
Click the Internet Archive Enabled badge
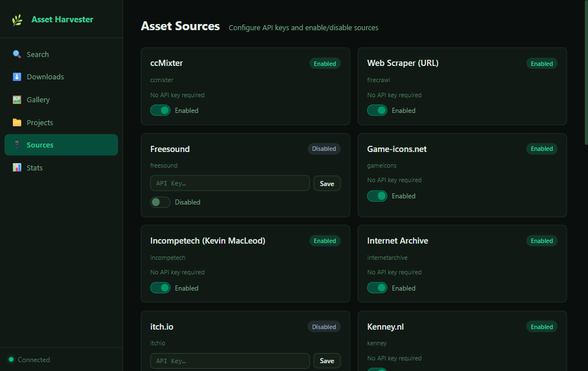coord(542,241)
